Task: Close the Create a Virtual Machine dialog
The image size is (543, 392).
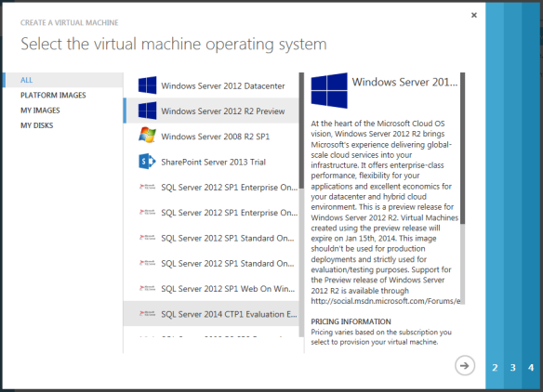Action: (x=474, y=15)
